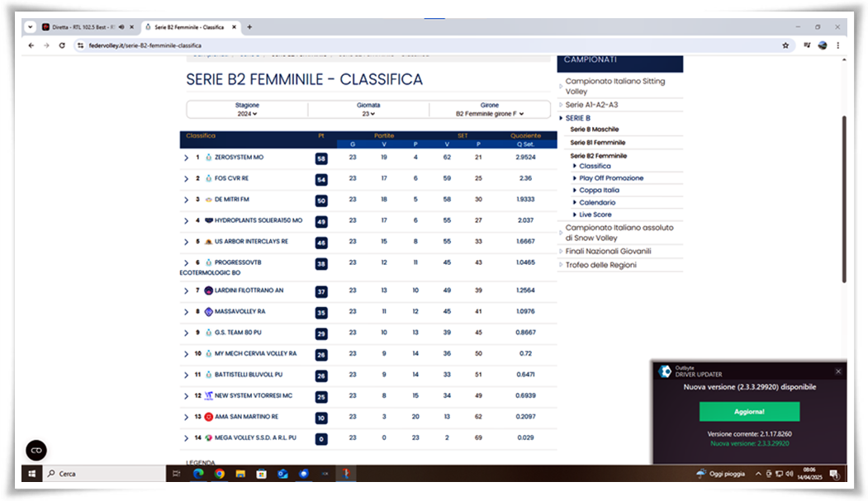Screen dimensions: 868x501
Task: Click the HYDROPLANTS SOLIERA150 team logo
Action: coord(209,220)
